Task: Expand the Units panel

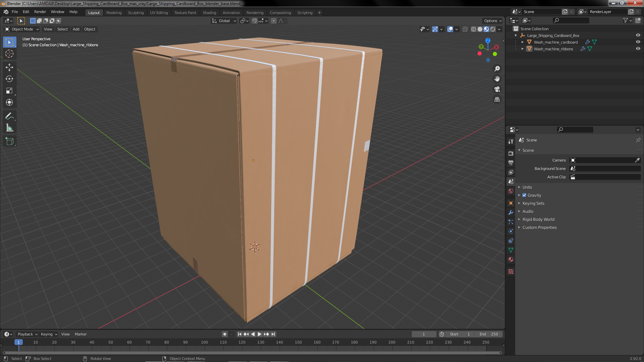Action: click(x=527, y=187)
